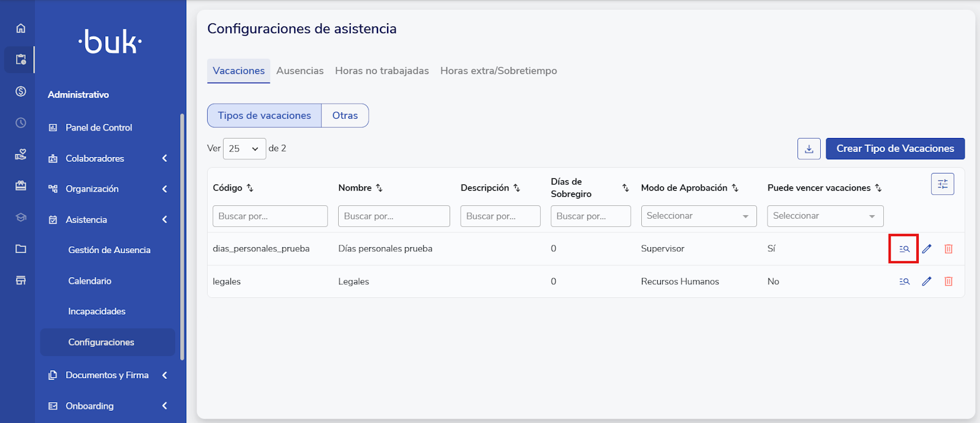Open the home icon in the left rail
The width and height of the screenshot is (980, 423).
coord(21,28)
